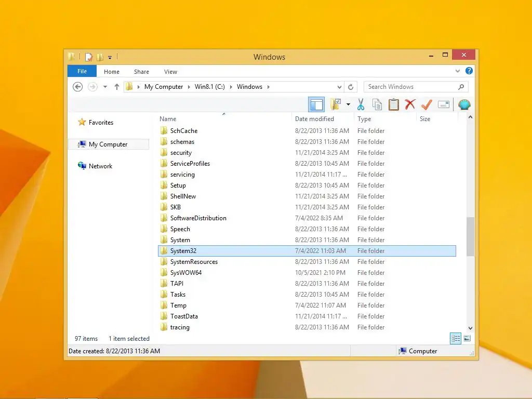Screen dimensions: 532x399
Task: Select the servicing folder
Action: click(x=307, y=175)
